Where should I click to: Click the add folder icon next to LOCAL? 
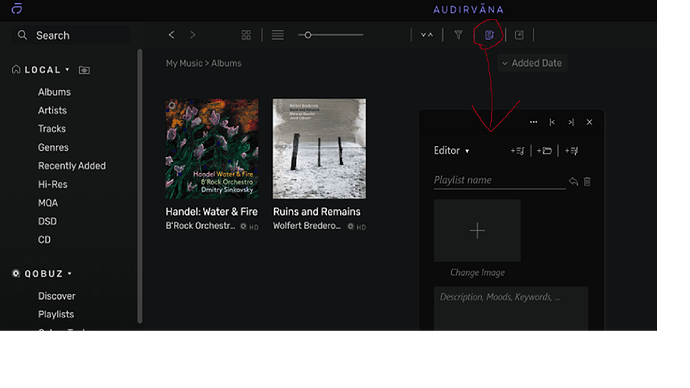(84, 70)
